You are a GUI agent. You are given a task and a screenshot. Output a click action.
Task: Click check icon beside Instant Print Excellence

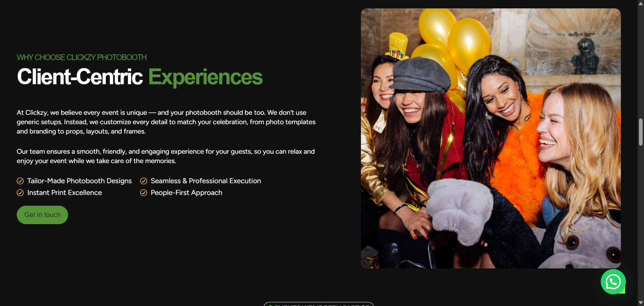point(20,193)
